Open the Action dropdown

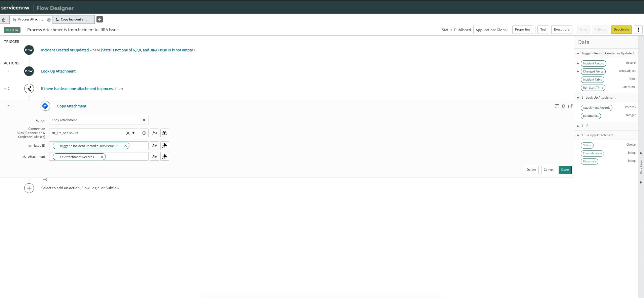[98, 120]
